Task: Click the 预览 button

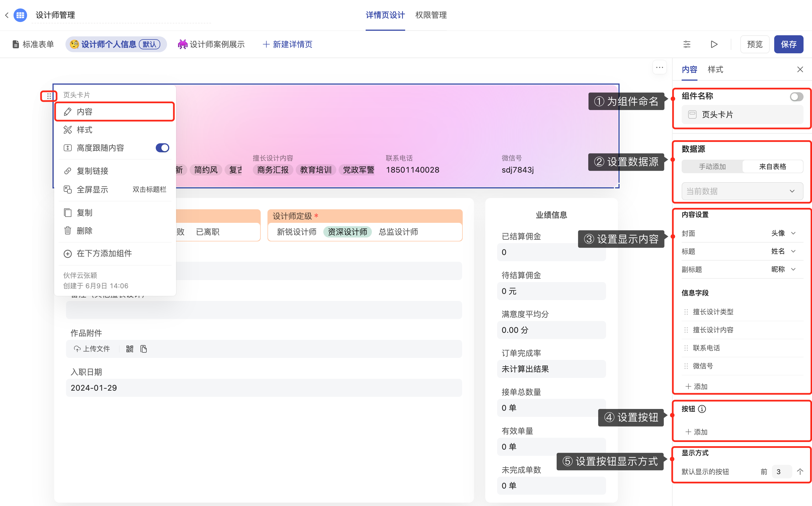Action: tap(755, 44)
